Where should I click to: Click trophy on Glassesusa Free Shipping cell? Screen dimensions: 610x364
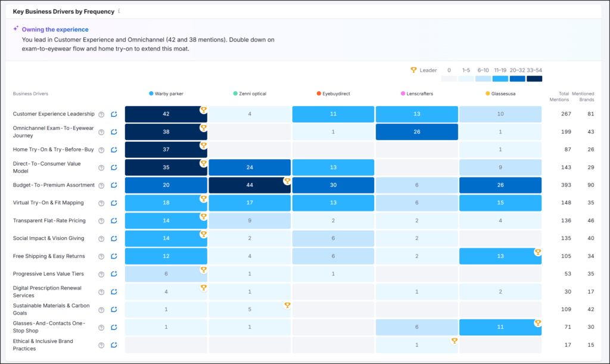(538, 252)
